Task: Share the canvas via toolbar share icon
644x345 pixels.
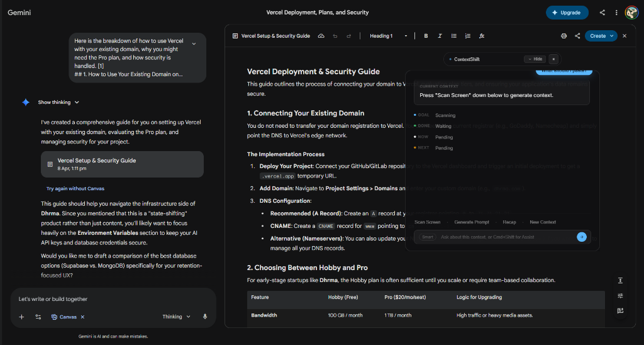Action: pos(577,36)
